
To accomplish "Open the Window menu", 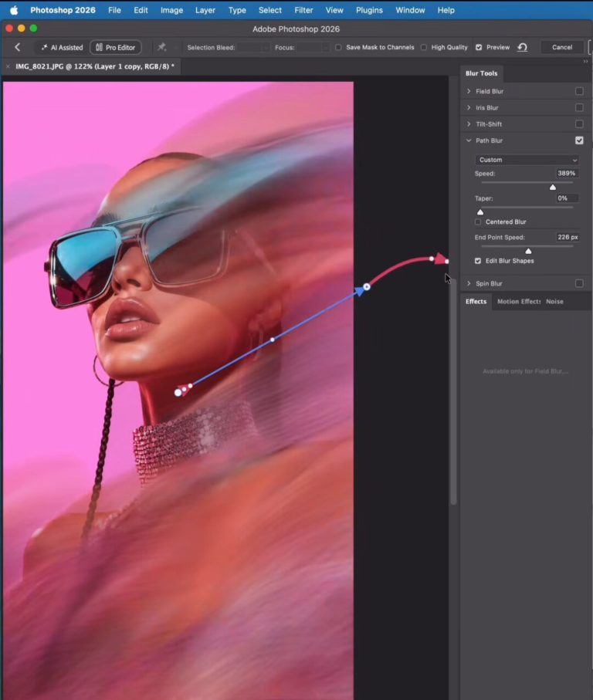I will [x=410, y=10].
